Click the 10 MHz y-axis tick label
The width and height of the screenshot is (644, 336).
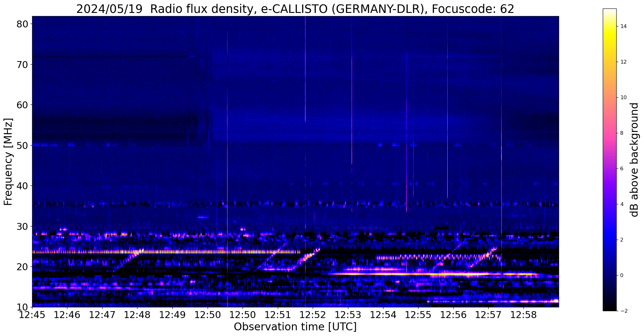pyautogui.click(x=22, y=307)
